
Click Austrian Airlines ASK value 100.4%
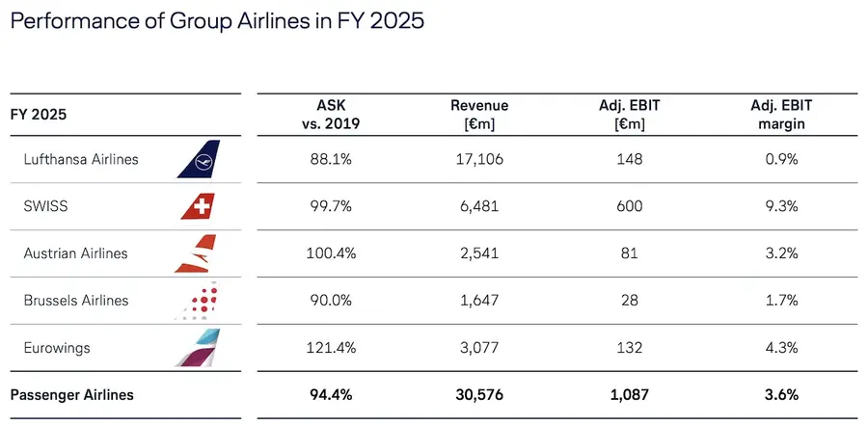pyautogui.click(x=331, y=253)
